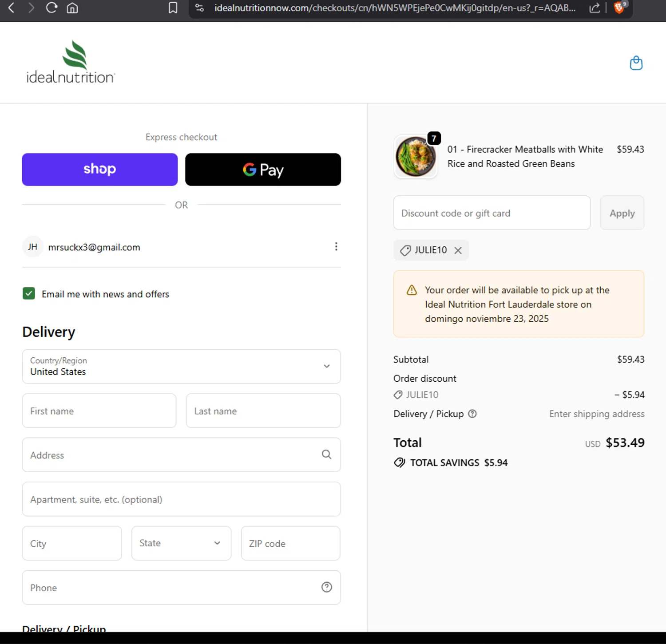The width and height of the screenshot is (666, 644).
Task: Click the Phone number field
Action: [x=181, y=587]
